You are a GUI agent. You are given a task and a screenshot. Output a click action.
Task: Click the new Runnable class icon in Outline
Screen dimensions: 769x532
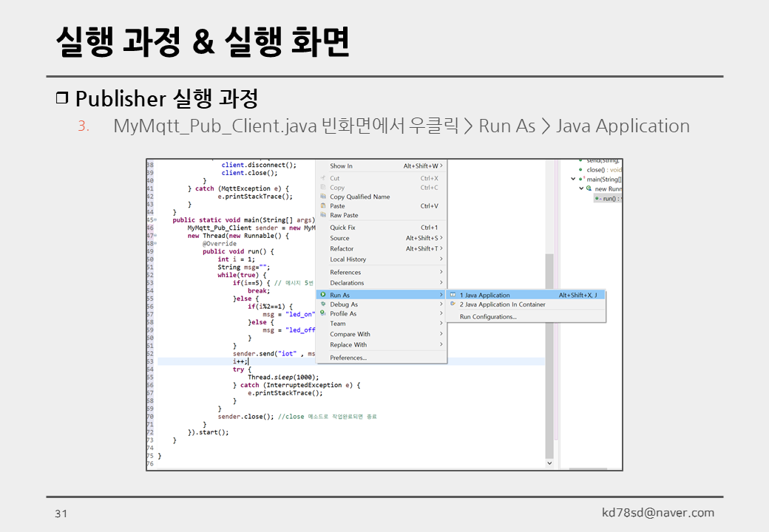(x=589, y=188)
